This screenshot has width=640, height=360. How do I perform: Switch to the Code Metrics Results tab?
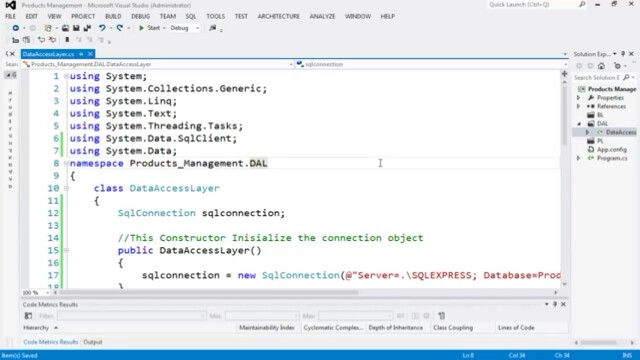pos(51,342)
